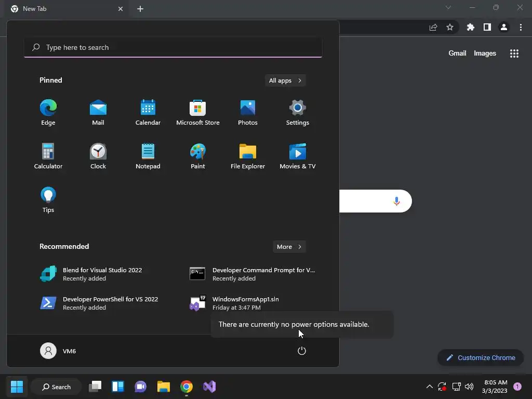This screenshot has width=532, height=399.
Task: Open the Gmail link
Action: click(x=457, y=54)
